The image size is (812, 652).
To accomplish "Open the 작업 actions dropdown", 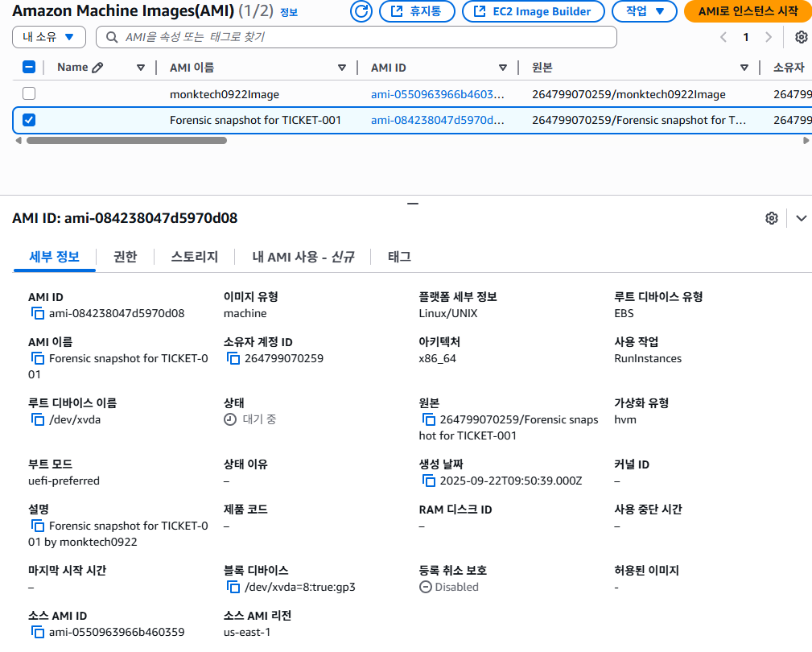I will [645, 11].
